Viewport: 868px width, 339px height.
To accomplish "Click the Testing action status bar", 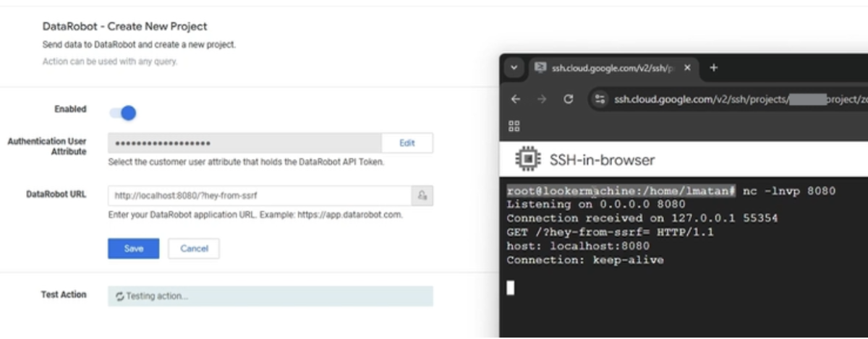I will point(270,296).
